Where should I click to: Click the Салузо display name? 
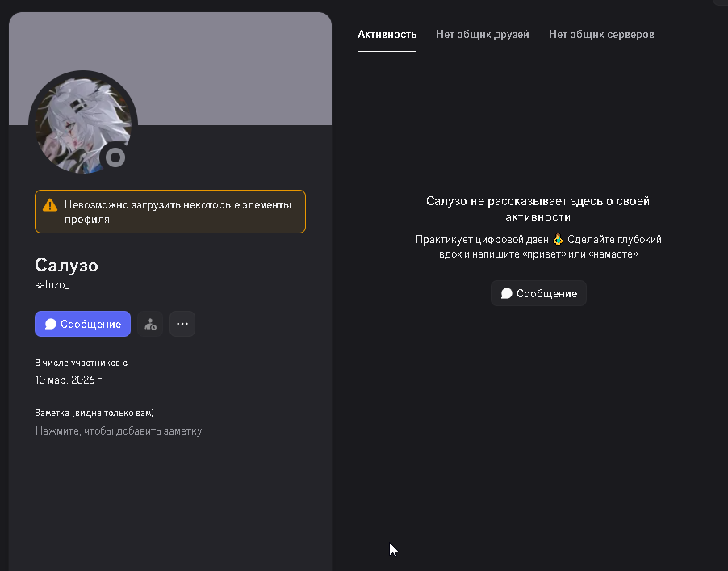(66, 265)
